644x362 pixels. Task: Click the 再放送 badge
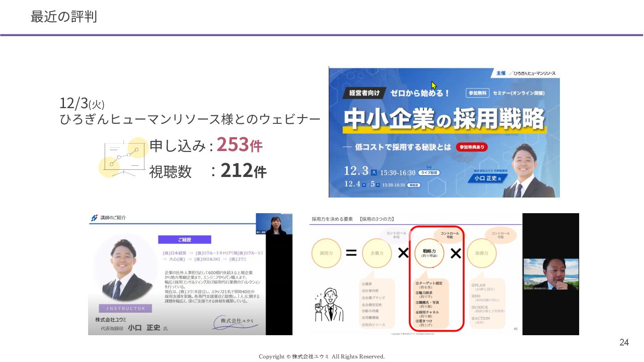click(414, 185)
